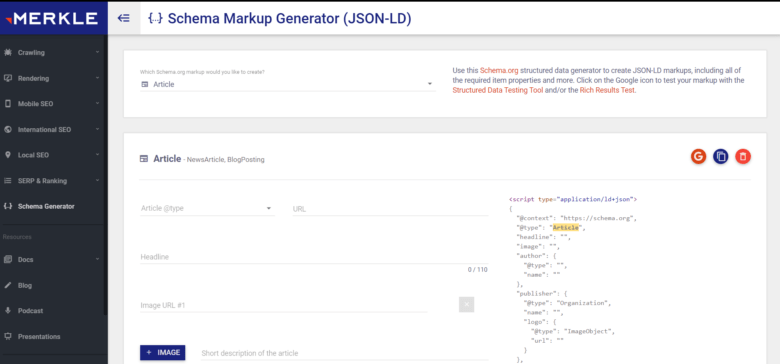780x364 pixels.
Task: Click the Crawling bug icon
Action: 7,52
